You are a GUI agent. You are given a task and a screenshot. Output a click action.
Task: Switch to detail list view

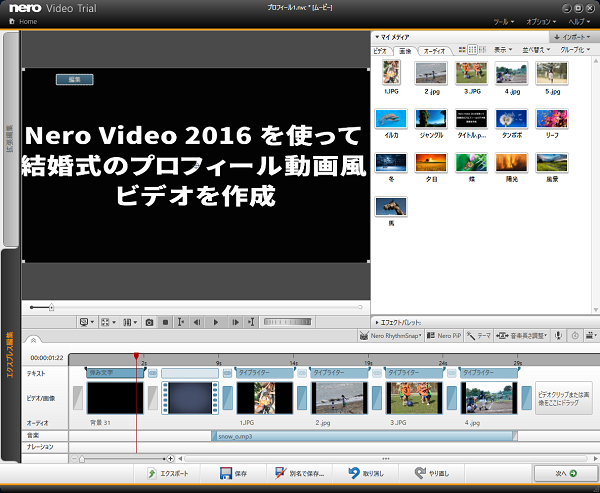click(x=482, y=49)
